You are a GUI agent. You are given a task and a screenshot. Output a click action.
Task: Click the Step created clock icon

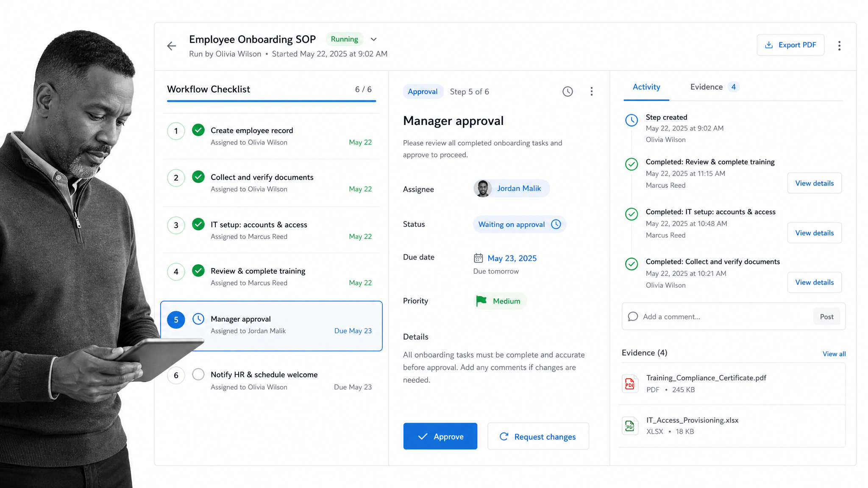click(x=632, y=120)
